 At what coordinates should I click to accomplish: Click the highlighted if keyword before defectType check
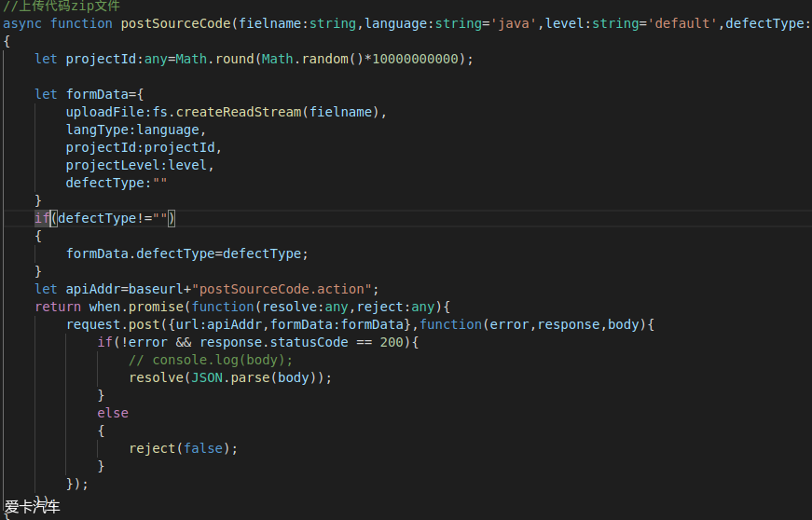click(42, 218)
